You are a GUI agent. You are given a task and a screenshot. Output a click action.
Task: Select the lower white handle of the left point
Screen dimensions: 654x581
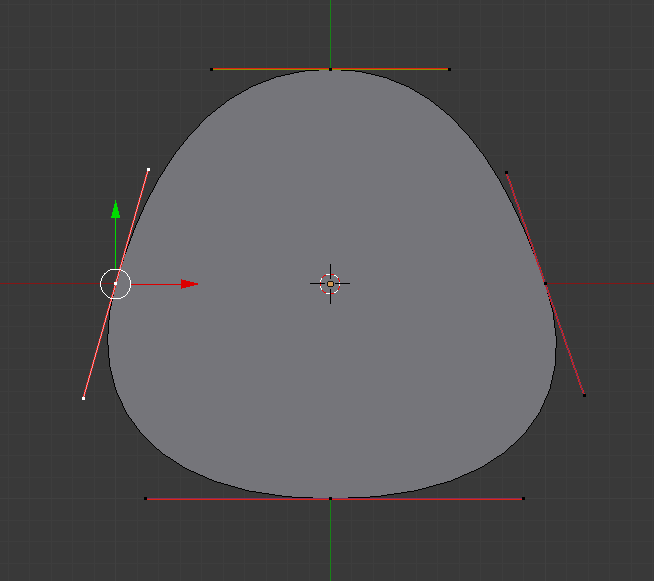83,399
